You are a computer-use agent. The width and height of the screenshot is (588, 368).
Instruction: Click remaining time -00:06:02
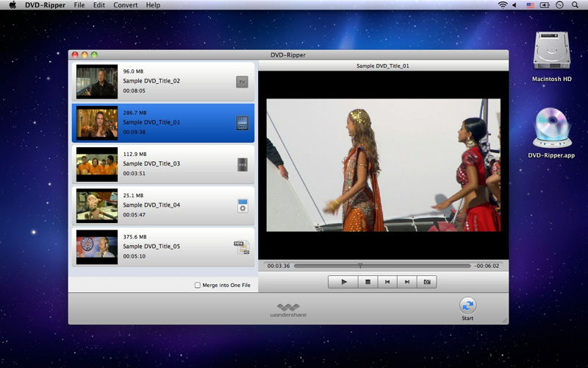487,266
